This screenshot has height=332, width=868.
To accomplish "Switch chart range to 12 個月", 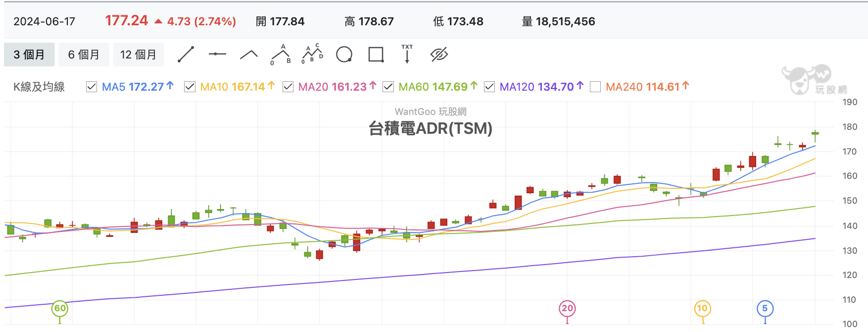I will 138,55.
